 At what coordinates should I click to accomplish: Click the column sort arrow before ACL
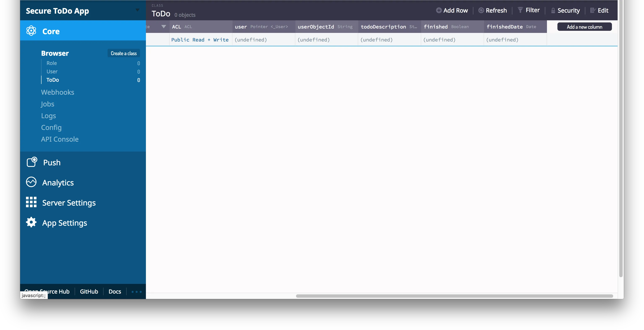[x=164, y=26]
